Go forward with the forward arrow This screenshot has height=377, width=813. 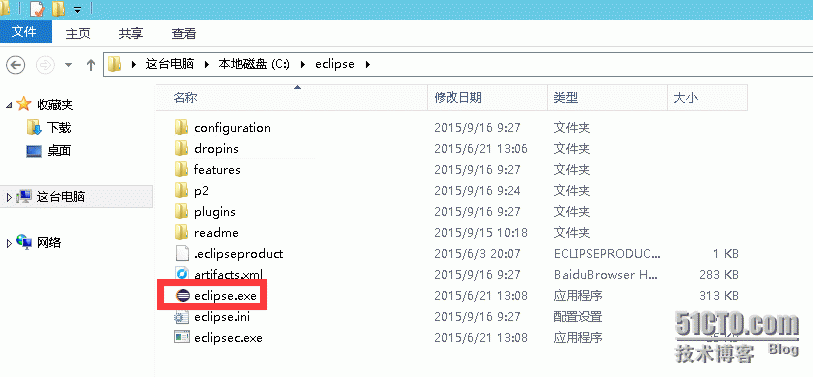(45, 64)
